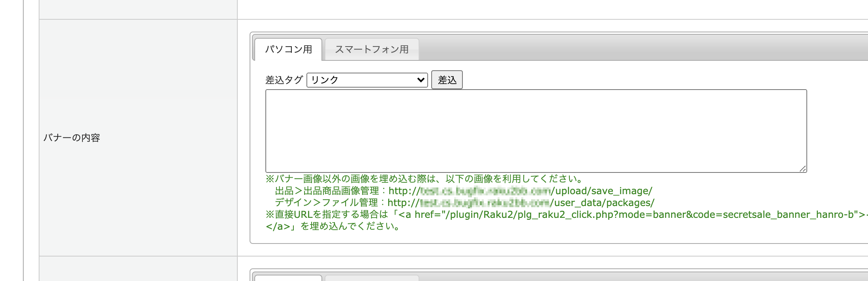Focus the banner content text area

[536, 131]
